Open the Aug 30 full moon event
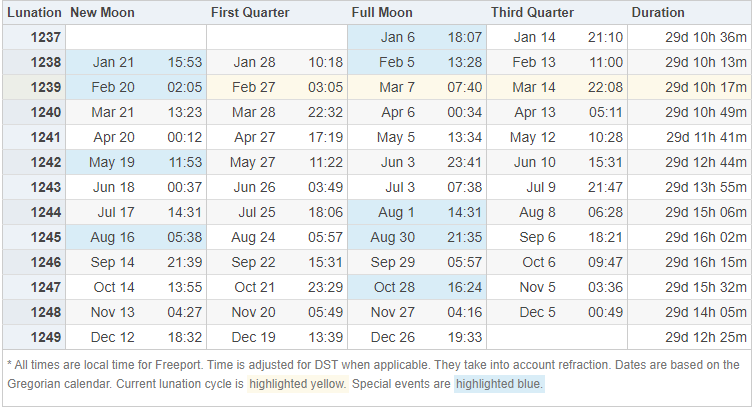 pos(390,237)
